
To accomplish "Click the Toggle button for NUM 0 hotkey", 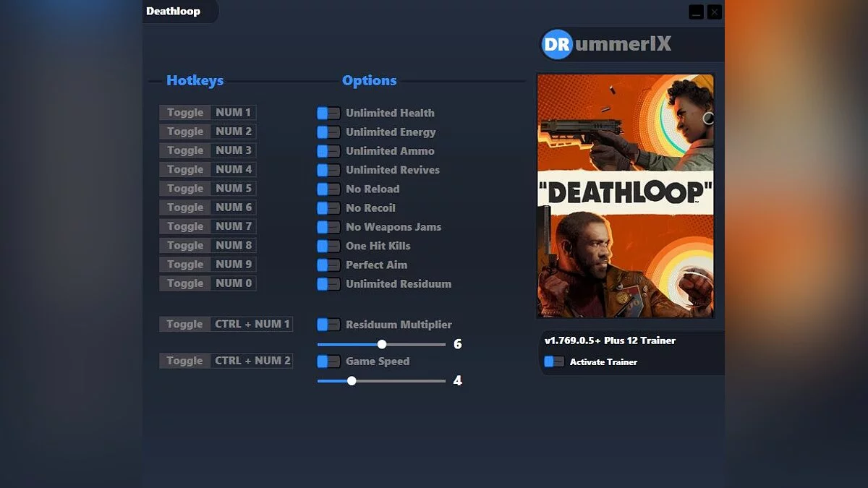I will pos(184,283).
